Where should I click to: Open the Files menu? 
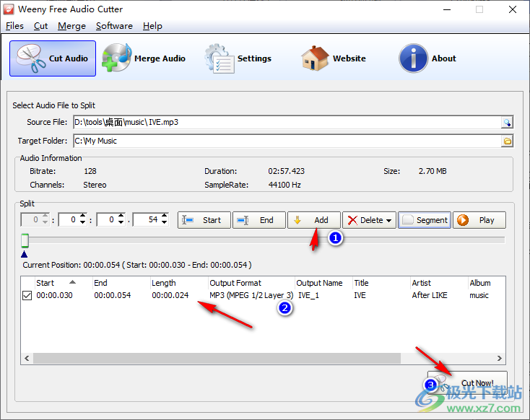(14, 26)
